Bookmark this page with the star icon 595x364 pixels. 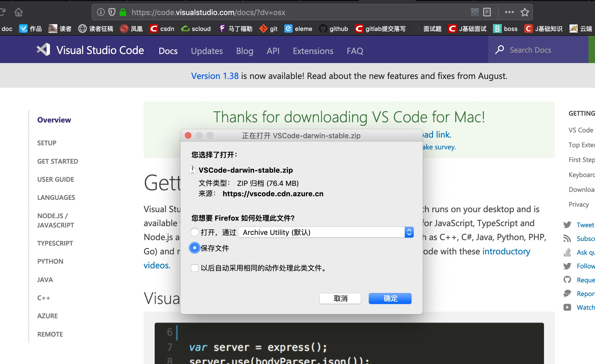[525, 12]
